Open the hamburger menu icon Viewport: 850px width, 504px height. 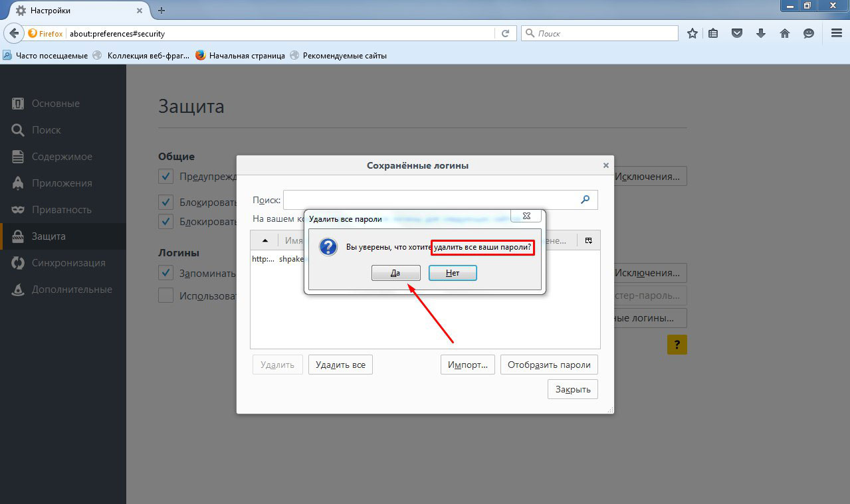836,33
